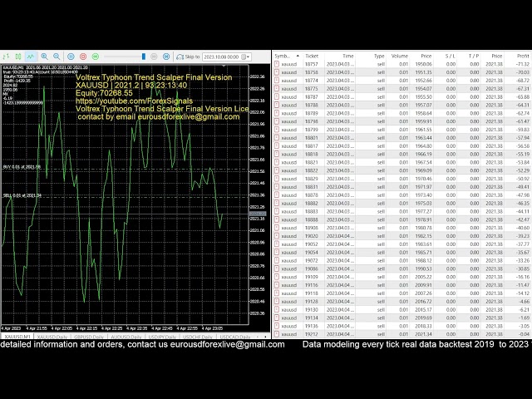
Task: Pause the backtest playback
Action: (x=71, y=57)
